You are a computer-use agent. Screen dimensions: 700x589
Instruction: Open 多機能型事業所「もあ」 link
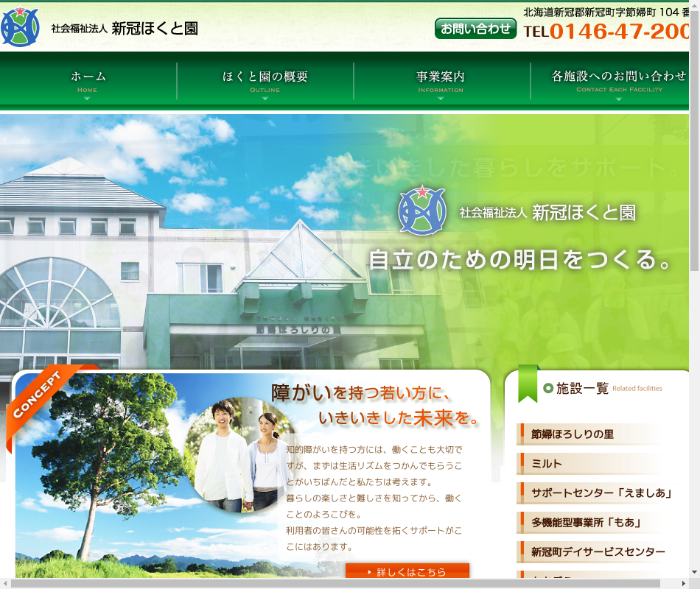tap(586, 523)
